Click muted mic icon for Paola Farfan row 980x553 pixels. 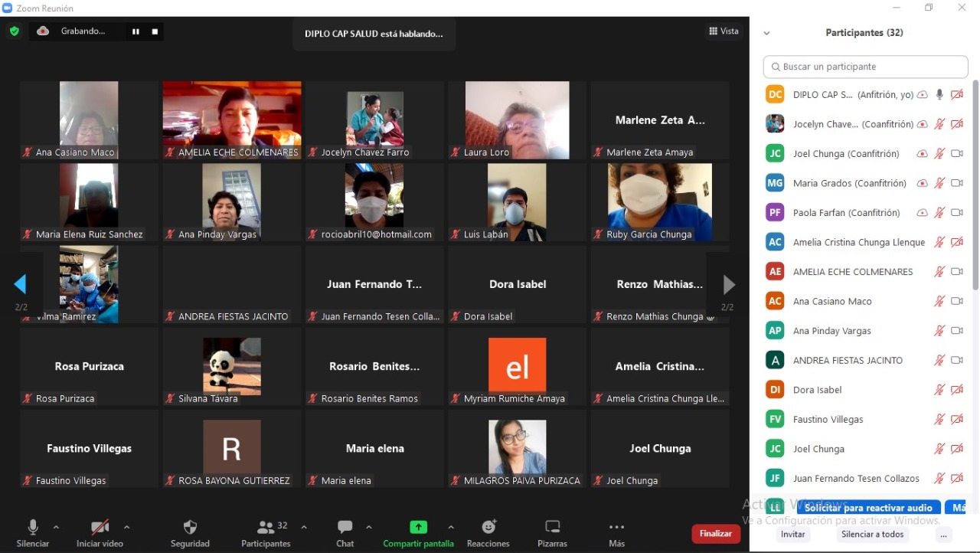coord(939,212)
